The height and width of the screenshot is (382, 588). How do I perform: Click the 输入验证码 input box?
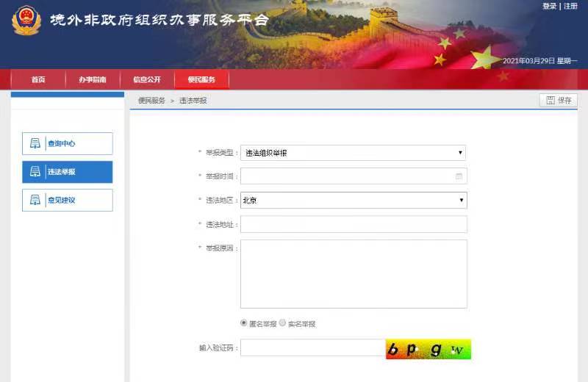[x=312, y=347]
